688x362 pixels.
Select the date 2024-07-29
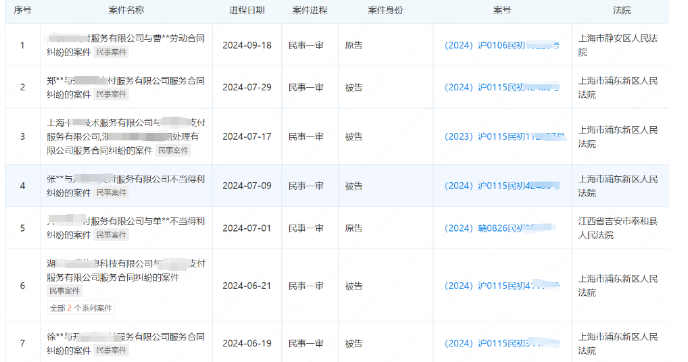(247, 87)
